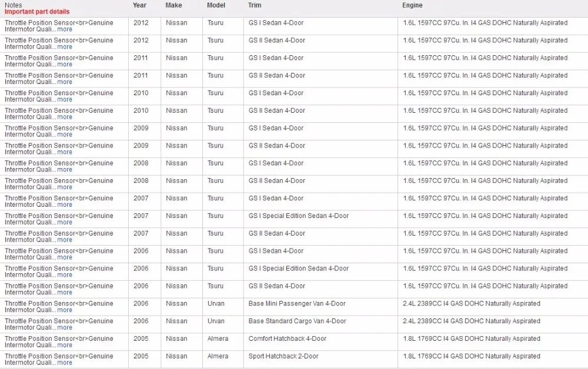Open 'more' link for 2009 GS II Sedan row
Image resolution: width=588 pixels, height=369 pixels.
(65, 152)
